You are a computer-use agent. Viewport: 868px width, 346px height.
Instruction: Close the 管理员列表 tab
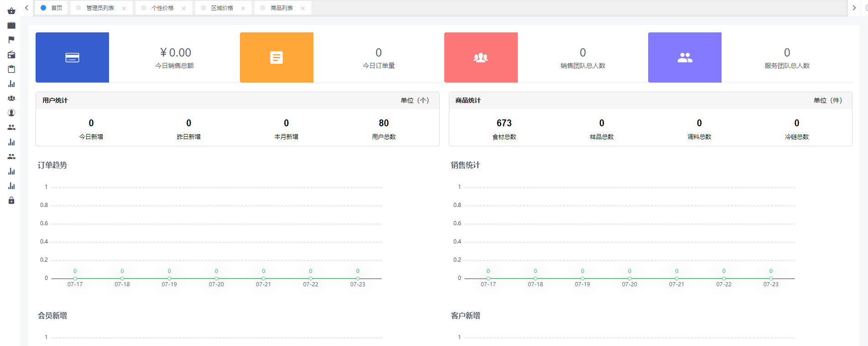click(x=124, y=8)
